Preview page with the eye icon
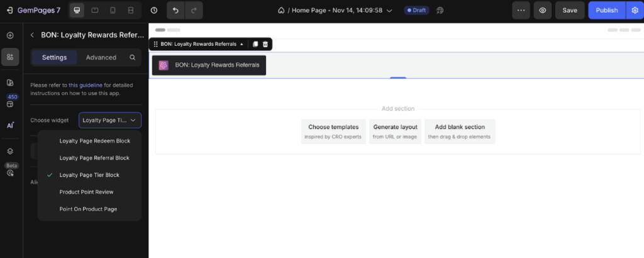This screenshot has width=644, height=258. (541, 10)
